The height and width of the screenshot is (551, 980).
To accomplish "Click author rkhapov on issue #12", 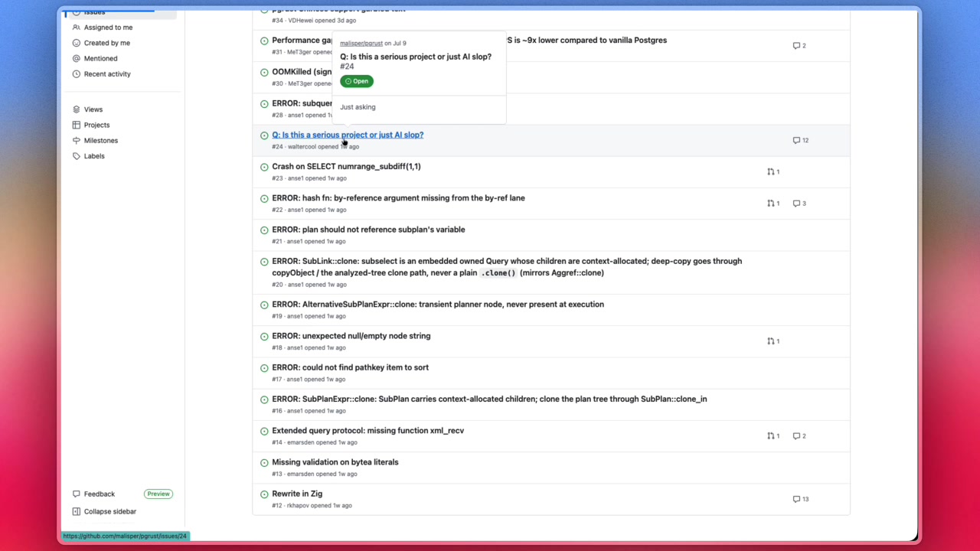I will pyautogui.click(x=298, y=506).
